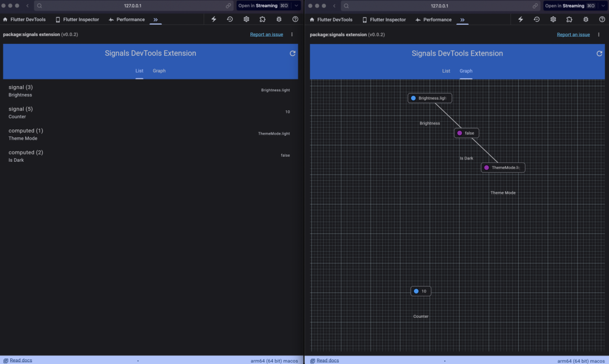Click hot restart icon in right window
The width and height of the screenshot is (609, 364).
(537, 19)
